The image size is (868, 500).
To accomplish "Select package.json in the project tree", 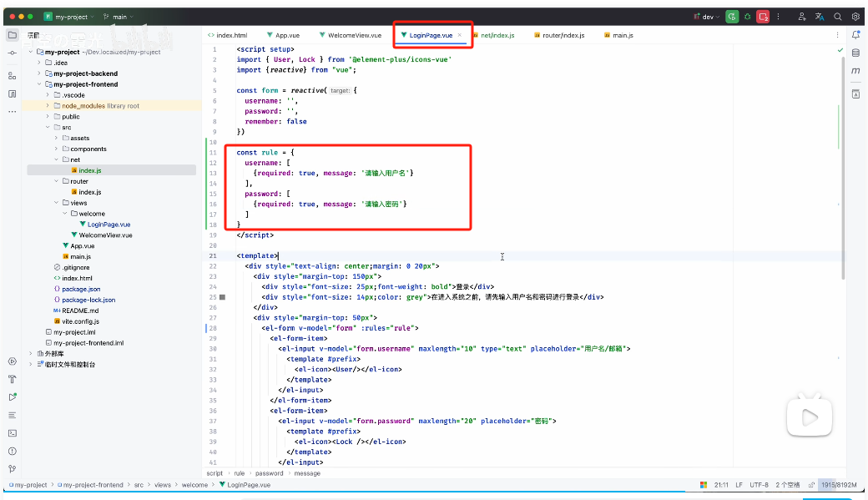I will (81, 289).
